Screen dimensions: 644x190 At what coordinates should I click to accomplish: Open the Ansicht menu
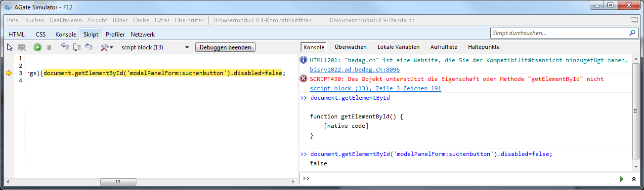[97, 20]
